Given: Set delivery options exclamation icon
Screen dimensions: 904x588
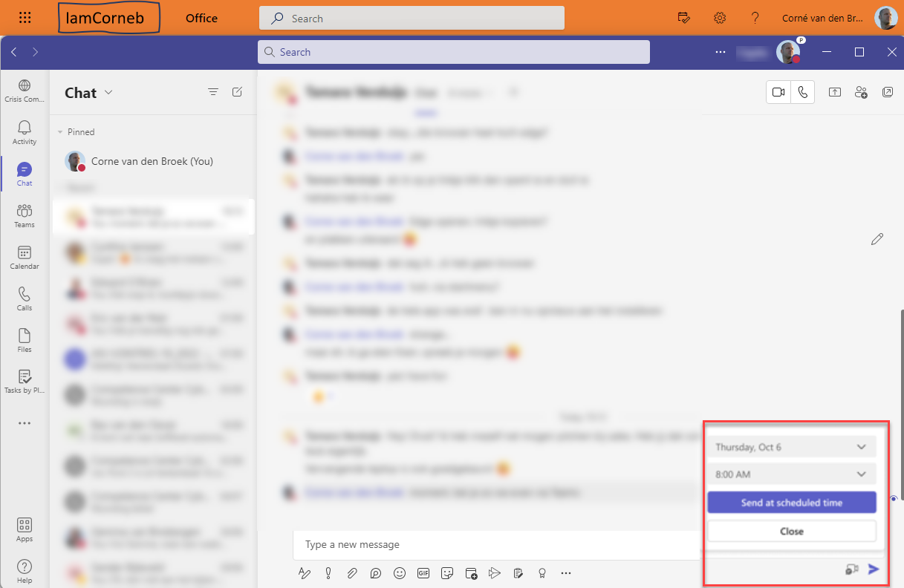Looking at the screenshot, I should (x=328, y=573).
